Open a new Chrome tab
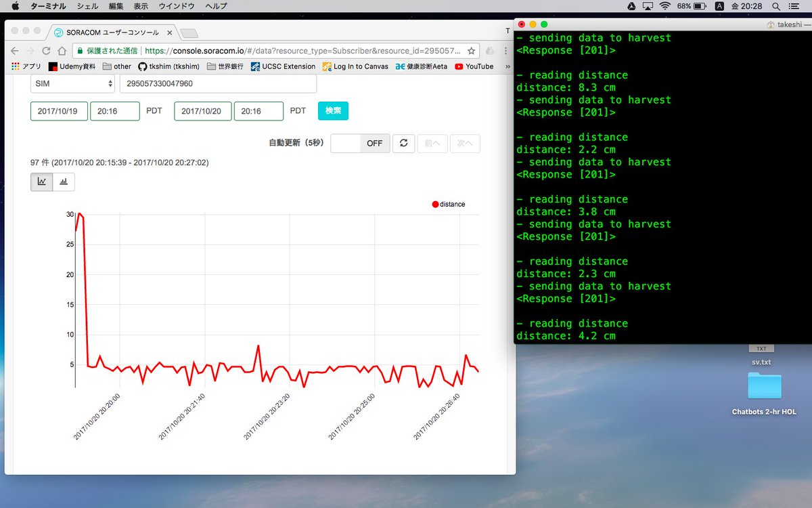 point(189,33)
